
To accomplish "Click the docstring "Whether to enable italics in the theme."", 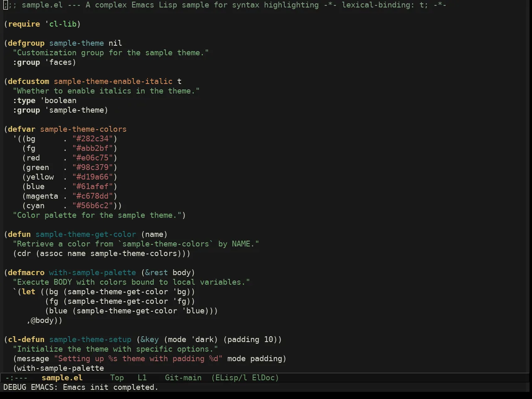I will [106, 91].
